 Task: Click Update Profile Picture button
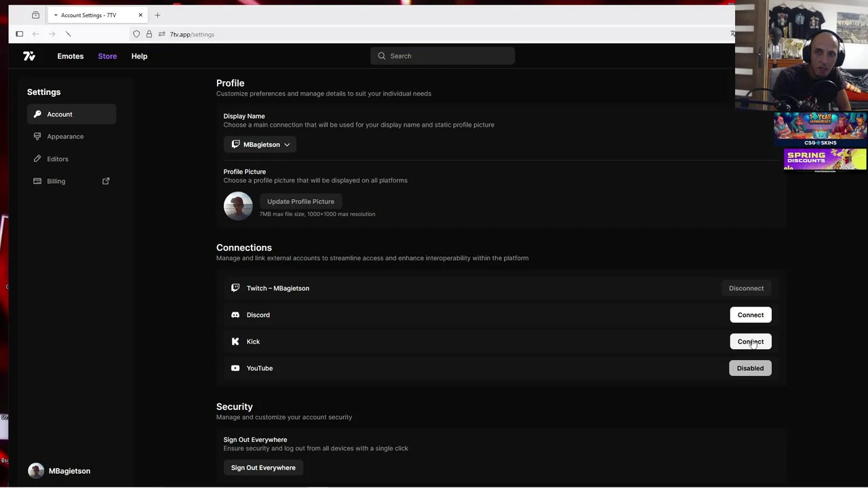point(300,201)
